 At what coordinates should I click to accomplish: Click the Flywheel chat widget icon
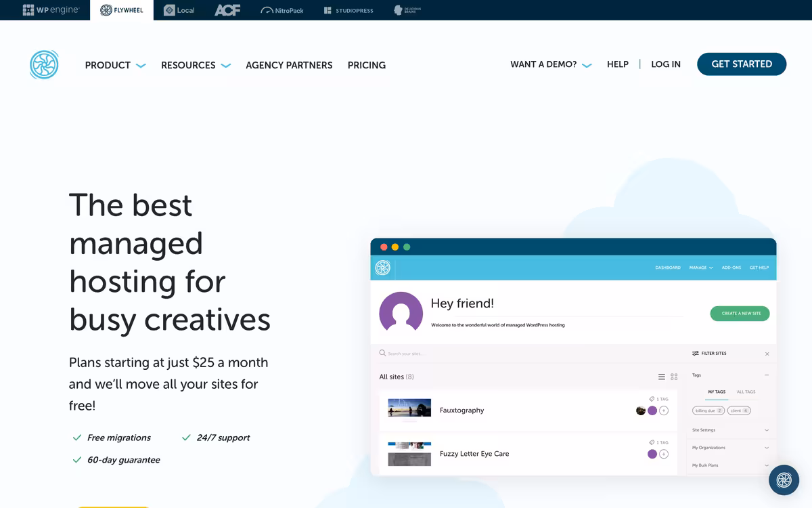click(x=784, y=480)
